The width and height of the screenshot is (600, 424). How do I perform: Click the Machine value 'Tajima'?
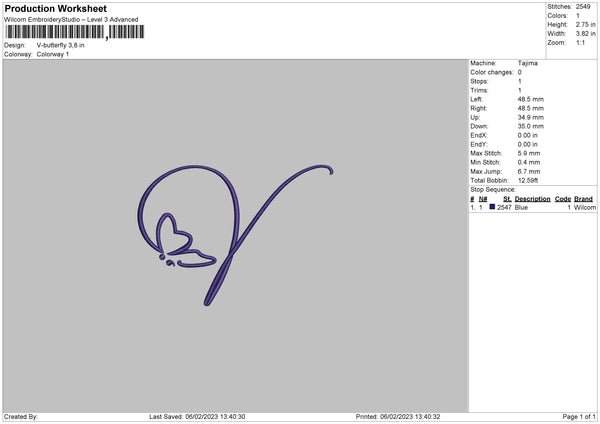(x=528, y=63)
